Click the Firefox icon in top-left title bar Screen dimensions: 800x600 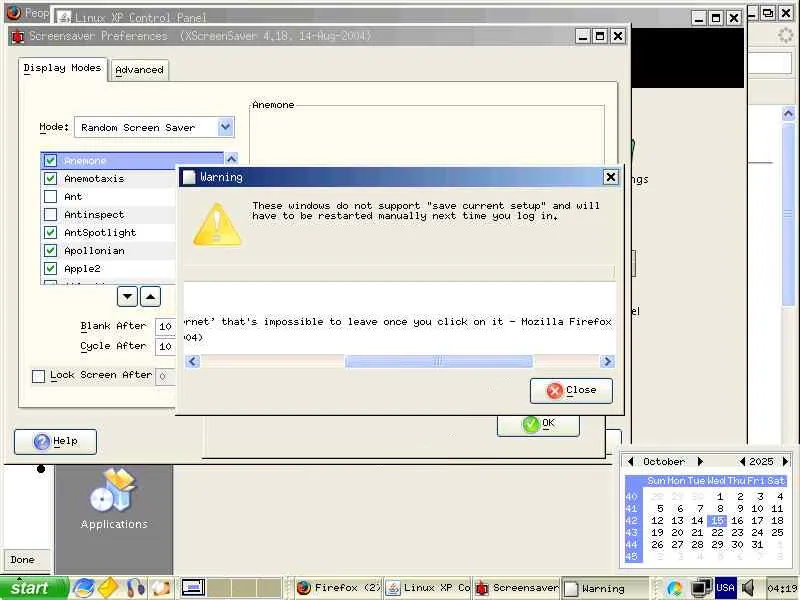click(x=14, y=12)
